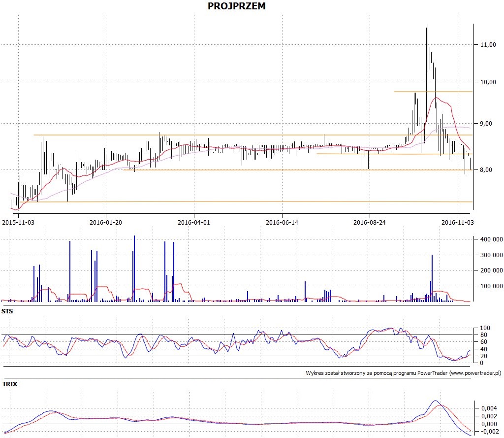Select the STS 60 level label
This screenshot has height=438, width=504.
483,342
